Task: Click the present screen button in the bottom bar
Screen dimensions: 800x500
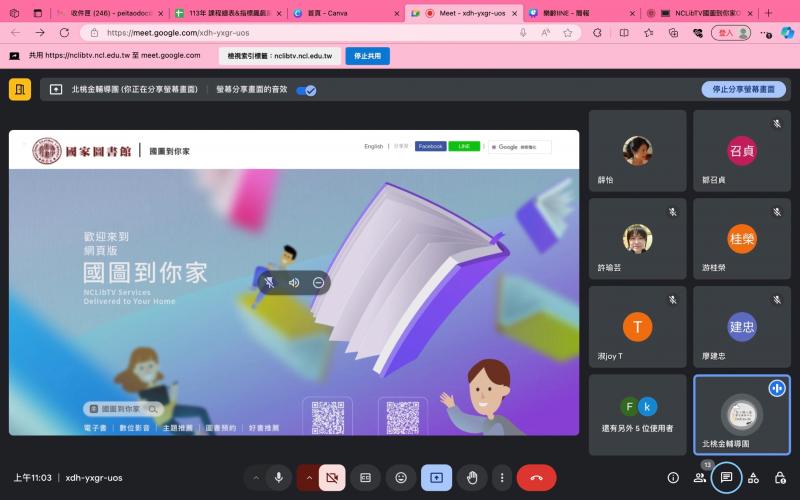Action: pyautogui.click(x=436, y=478)
